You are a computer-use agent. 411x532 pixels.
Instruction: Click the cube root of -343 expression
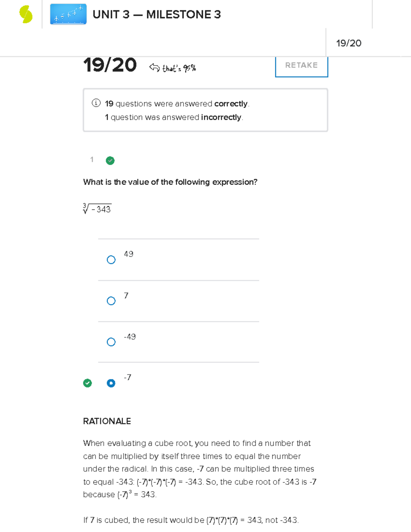(97, 209)
